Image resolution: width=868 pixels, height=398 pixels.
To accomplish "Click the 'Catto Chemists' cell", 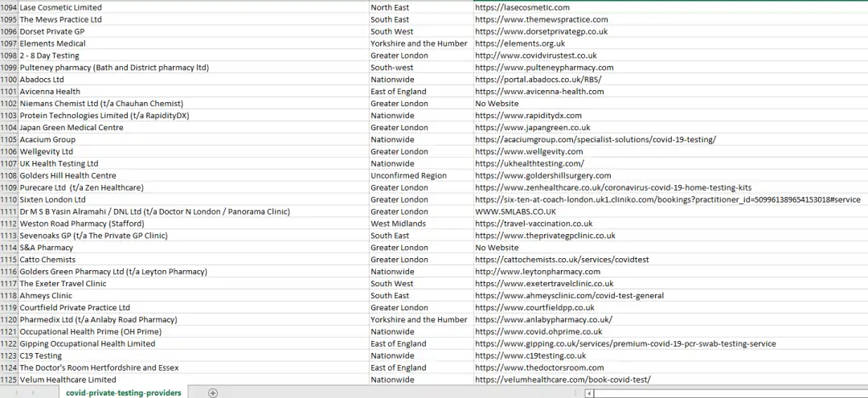I will (194, 260).
